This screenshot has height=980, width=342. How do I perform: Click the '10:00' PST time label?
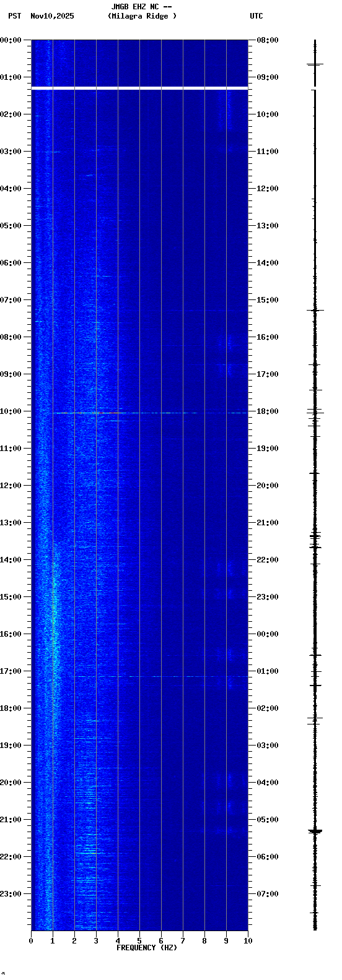click(x=11, y=411)
